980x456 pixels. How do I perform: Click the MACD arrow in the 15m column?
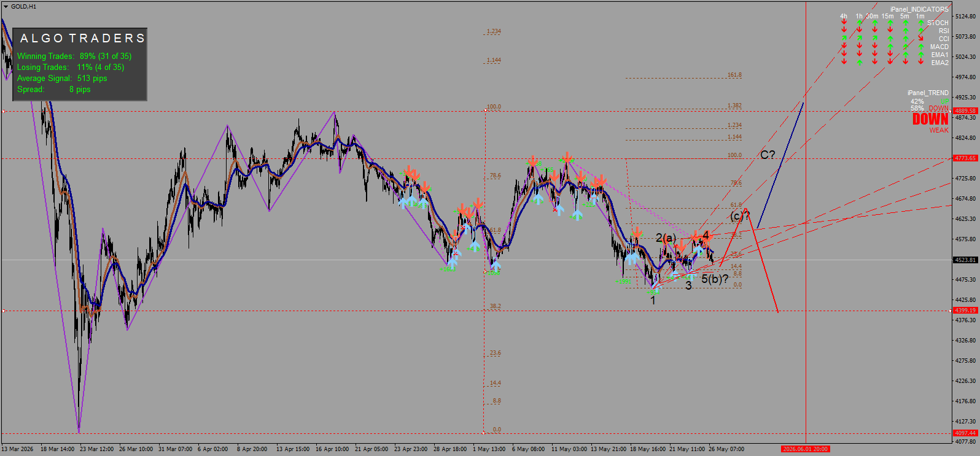[x=890, y=46]
